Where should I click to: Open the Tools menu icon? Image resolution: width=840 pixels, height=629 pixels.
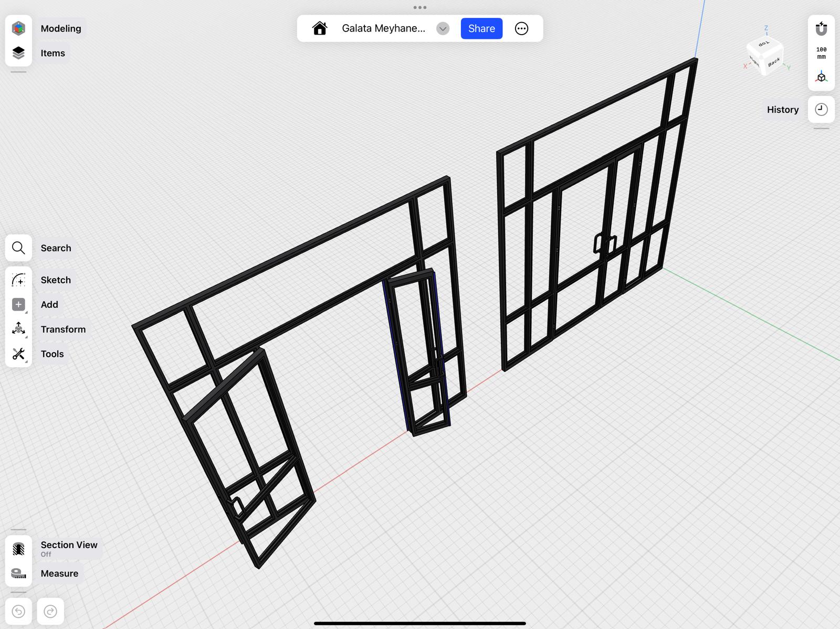tap(18, 354)
